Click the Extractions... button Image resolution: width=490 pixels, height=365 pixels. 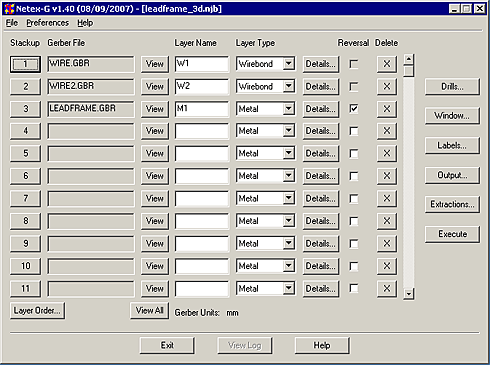point(452,204)
